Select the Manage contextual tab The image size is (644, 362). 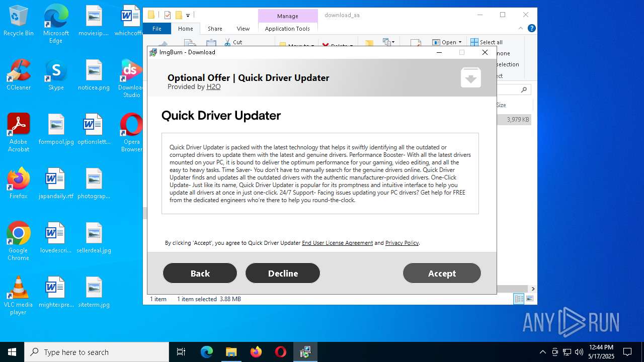click(287, 16)
